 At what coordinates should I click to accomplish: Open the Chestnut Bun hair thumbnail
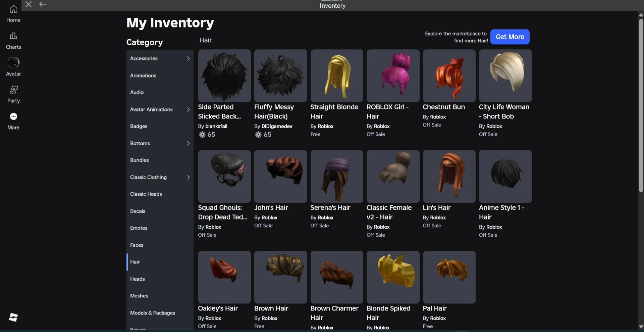point(449,76)
